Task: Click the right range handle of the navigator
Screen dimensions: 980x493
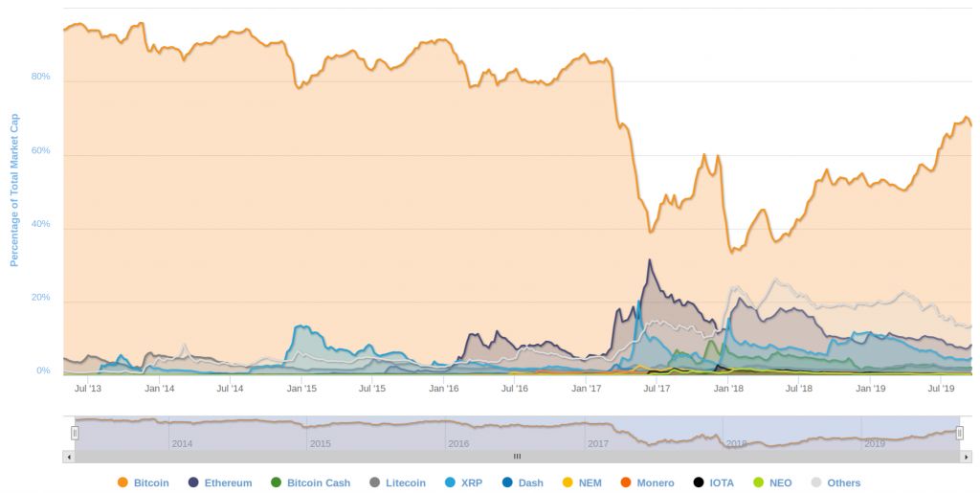Action: coord(959,433)
